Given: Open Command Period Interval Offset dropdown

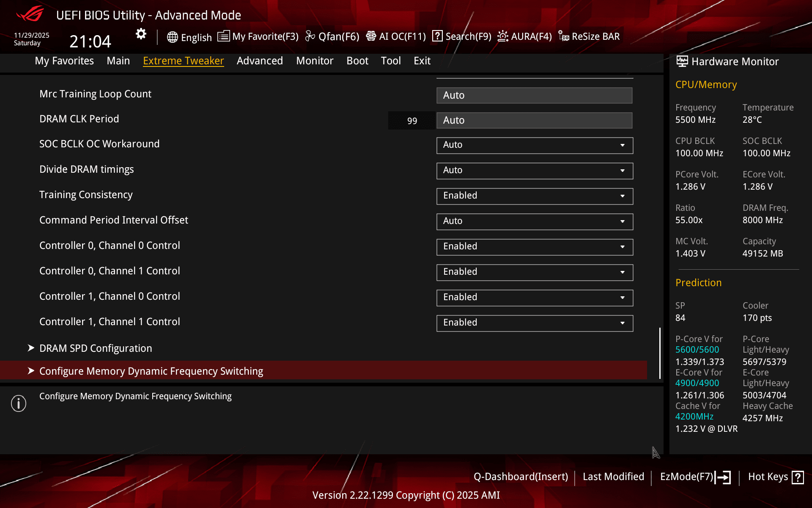Looking at the screenshot, I should pyautogui.click(x=535, y=221).
